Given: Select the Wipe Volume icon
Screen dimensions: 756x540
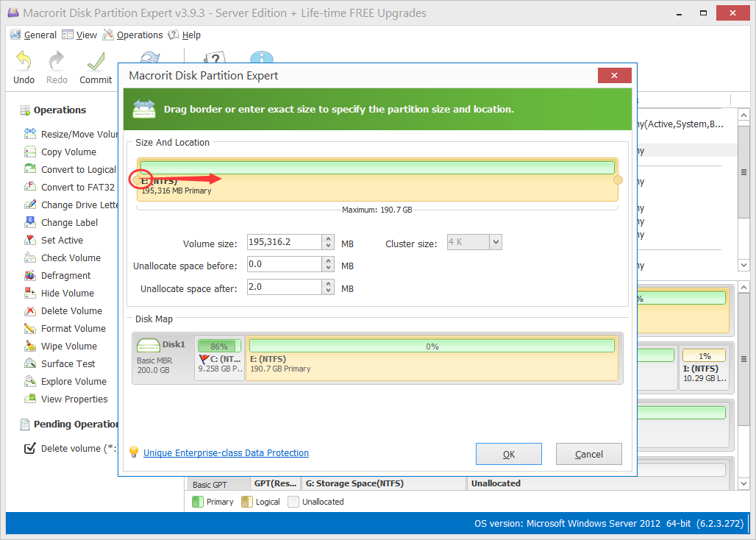Looking at the screenshot, I should (30, 346).
